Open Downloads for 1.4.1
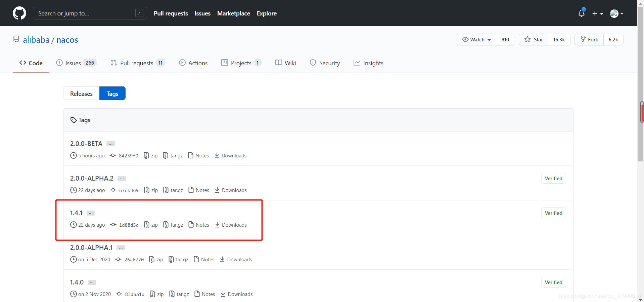 pyautogui.click(x=231, y=225)
